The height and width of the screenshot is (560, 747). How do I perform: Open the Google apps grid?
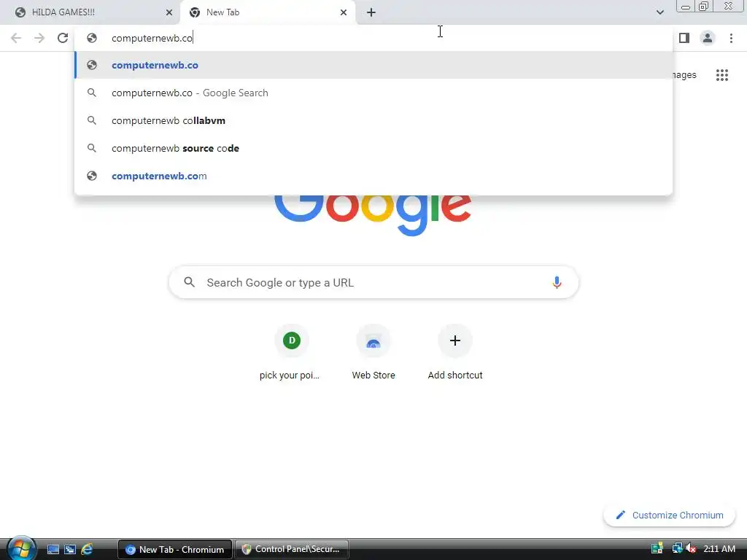point(722,75)
